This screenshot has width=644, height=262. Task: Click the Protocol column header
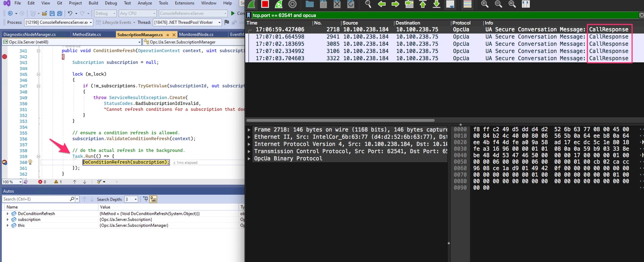(x=461, y=23)
